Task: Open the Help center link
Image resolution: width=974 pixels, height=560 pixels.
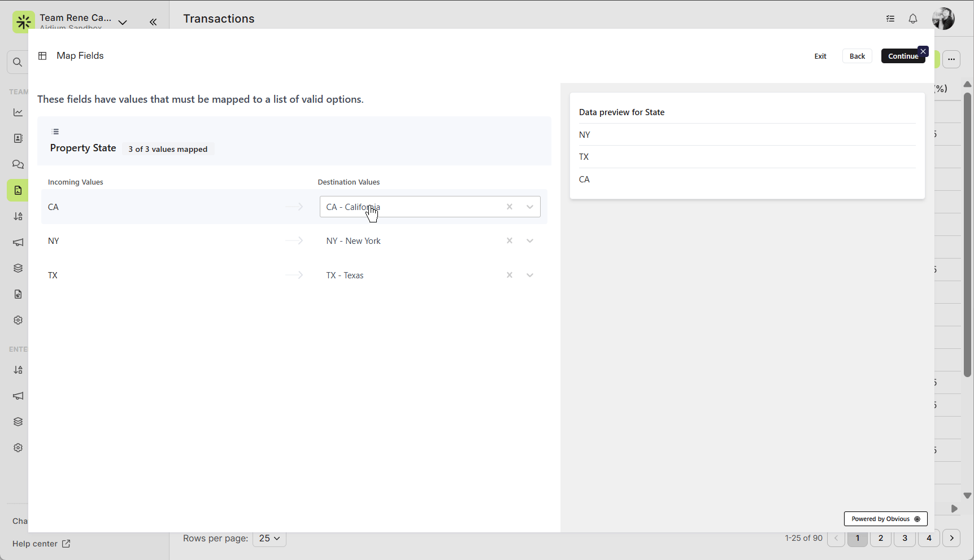Action: click(x=41, y=544)
